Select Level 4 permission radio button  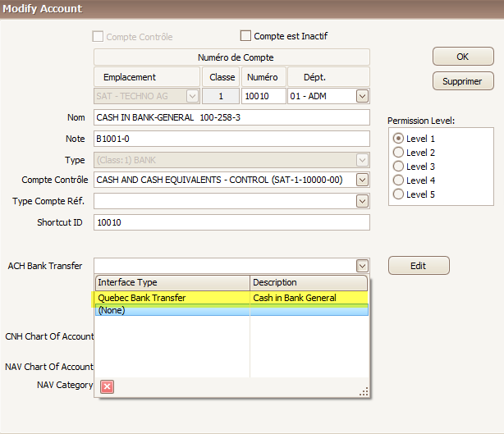[x=398, y=180]
